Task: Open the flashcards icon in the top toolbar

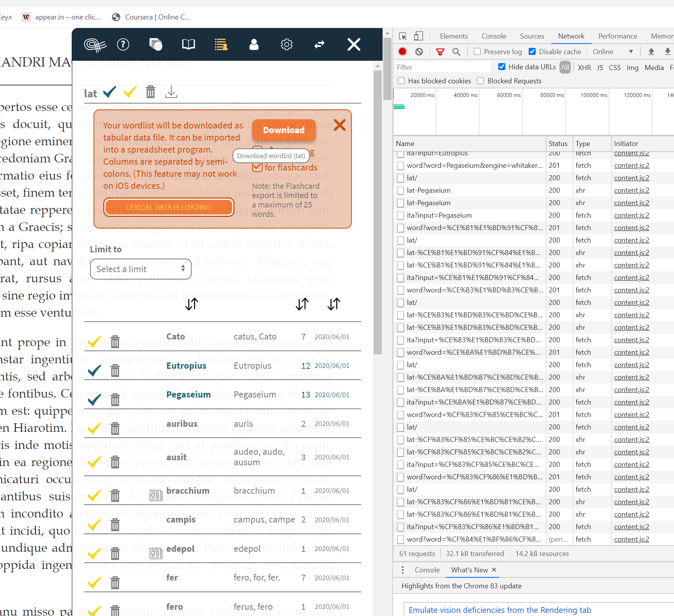Action: (x=155, y=44)
